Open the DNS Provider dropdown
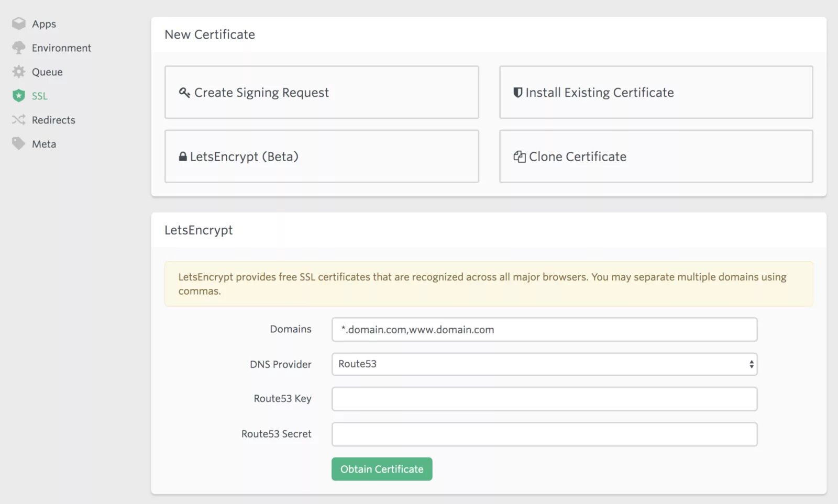 544,364
